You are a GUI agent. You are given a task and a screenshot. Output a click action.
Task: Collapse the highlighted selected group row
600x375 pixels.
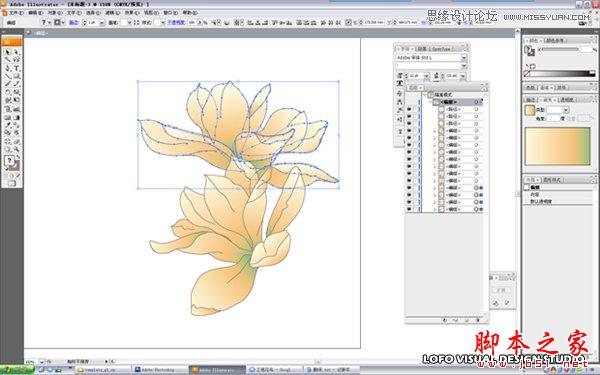[430, 102]
